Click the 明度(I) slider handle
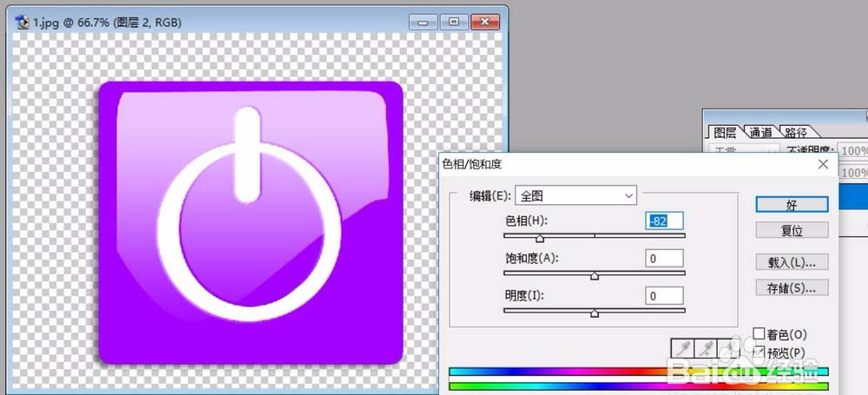This screenshot has width=868, height=395. [x=595, y=313]
